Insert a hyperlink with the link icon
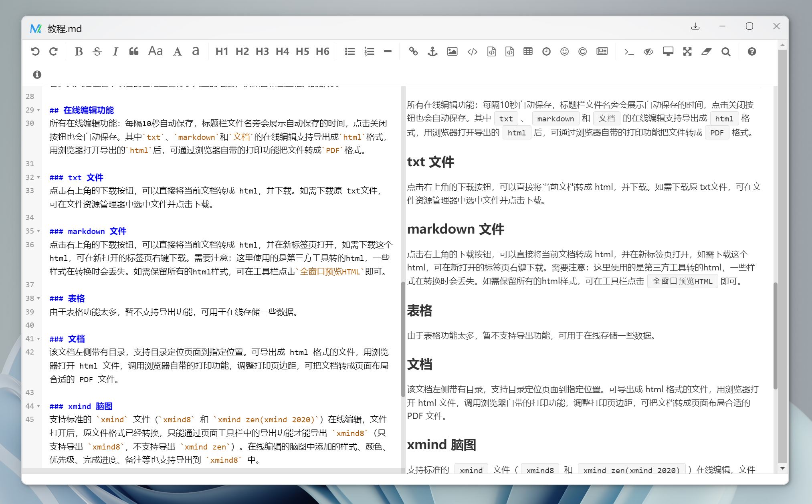812x504 pixels. click(x=413, y=51)
